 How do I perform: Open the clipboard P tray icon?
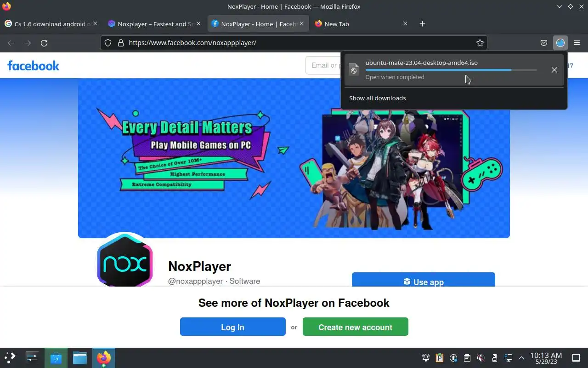click(x=440, y=358)
